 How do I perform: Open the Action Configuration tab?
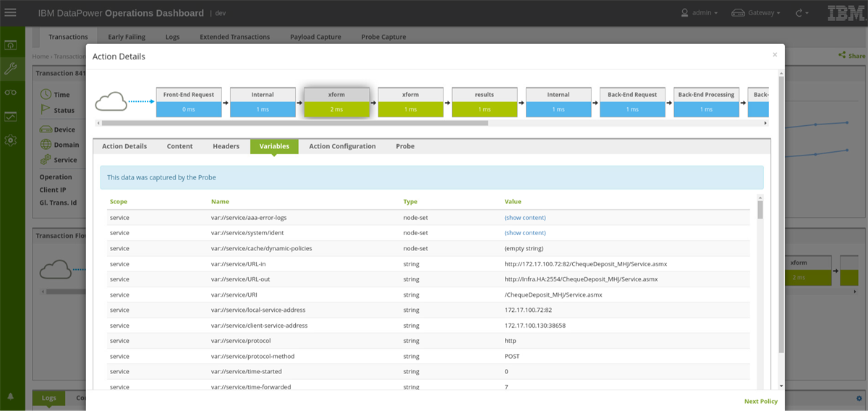tap(342, 146)
